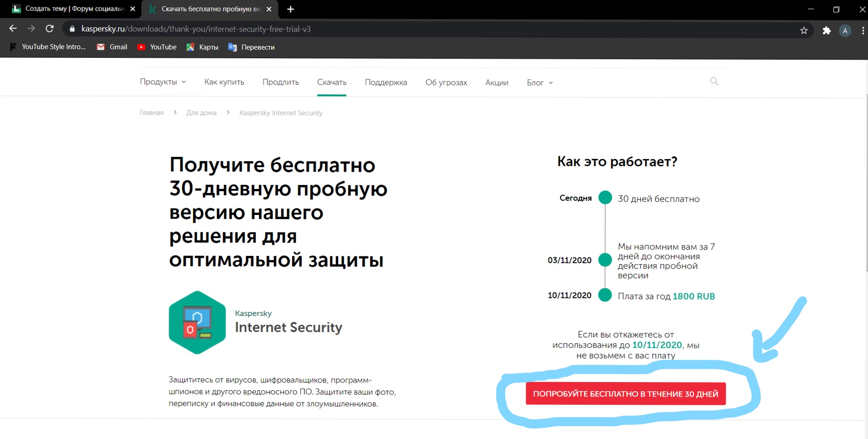The image size is (868, 439).
Task: Click the 'Kaspersky Internet Security' breadcrumb
Action: click(x=281, y=112)
